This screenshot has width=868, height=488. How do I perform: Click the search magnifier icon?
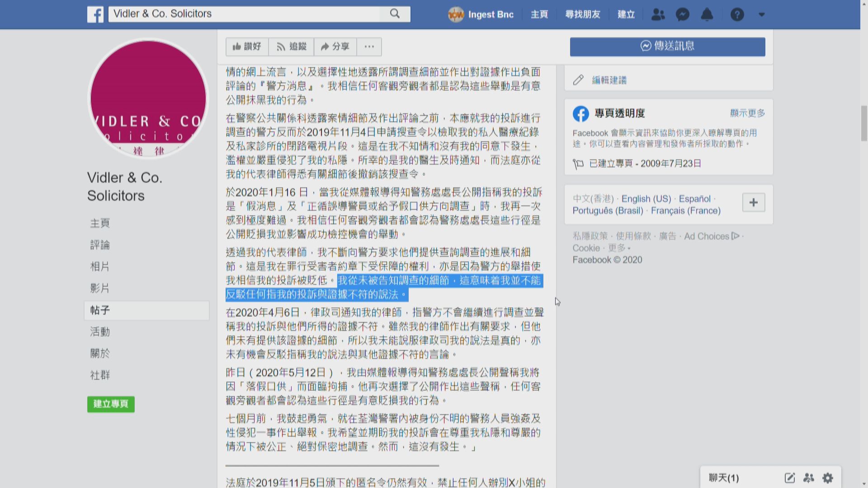coord(395,14)
